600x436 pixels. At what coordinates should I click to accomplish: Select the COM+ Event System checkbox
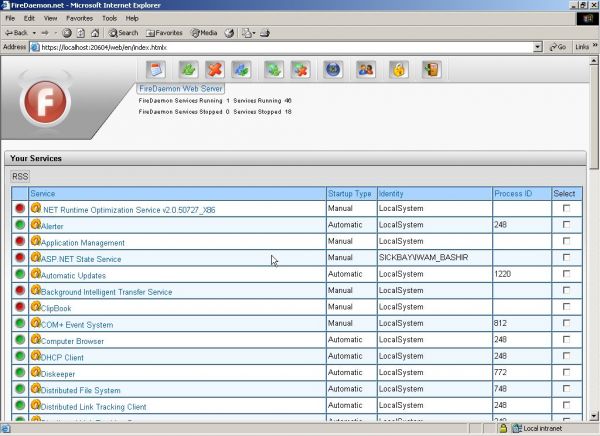point(566,323)
